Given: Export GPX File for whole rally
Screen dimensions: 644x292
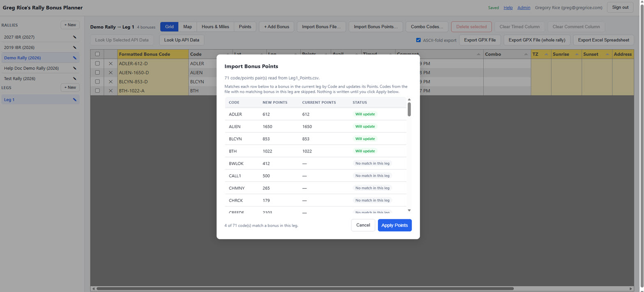Looking at the screenshot, I should [x=537, y=40].
